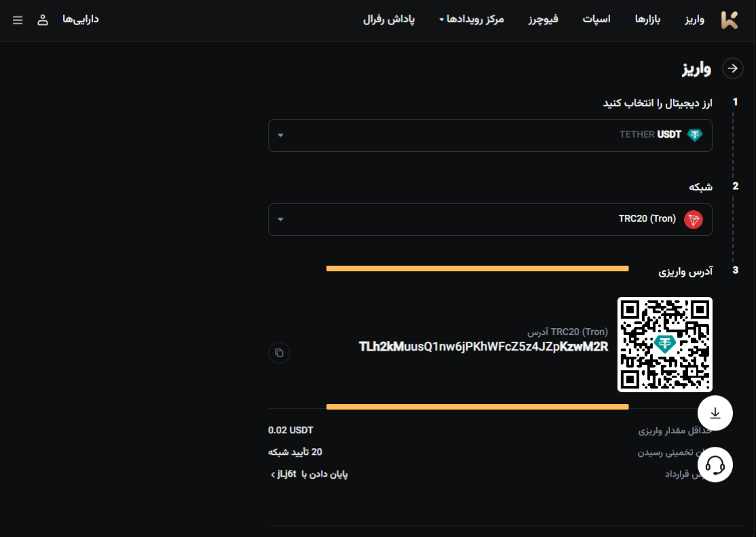756x537 pixels.
Task: Click the شبکه step label
Action: 700,187
